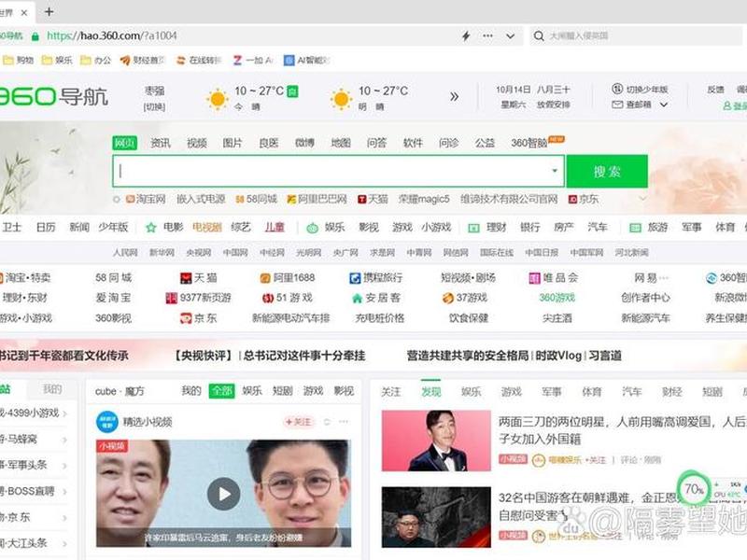Open the 电视剧 category link

coord(206,228)
